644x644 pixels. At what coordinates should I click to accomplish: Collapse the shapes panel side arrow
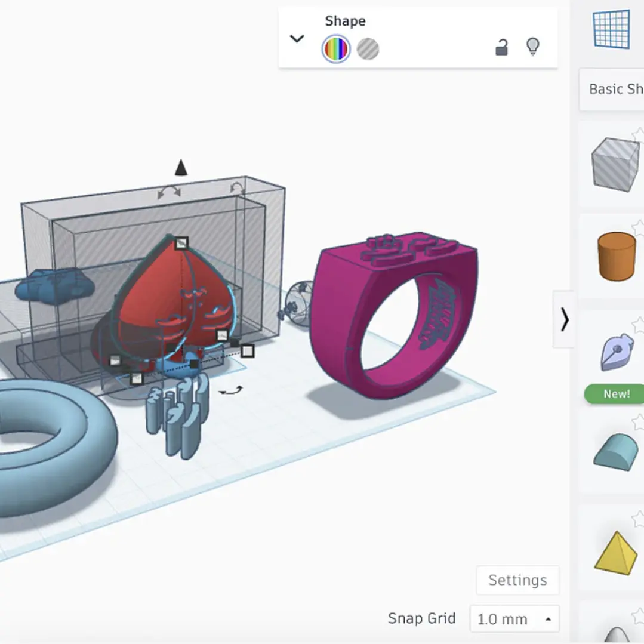click(x=565, y=319)
